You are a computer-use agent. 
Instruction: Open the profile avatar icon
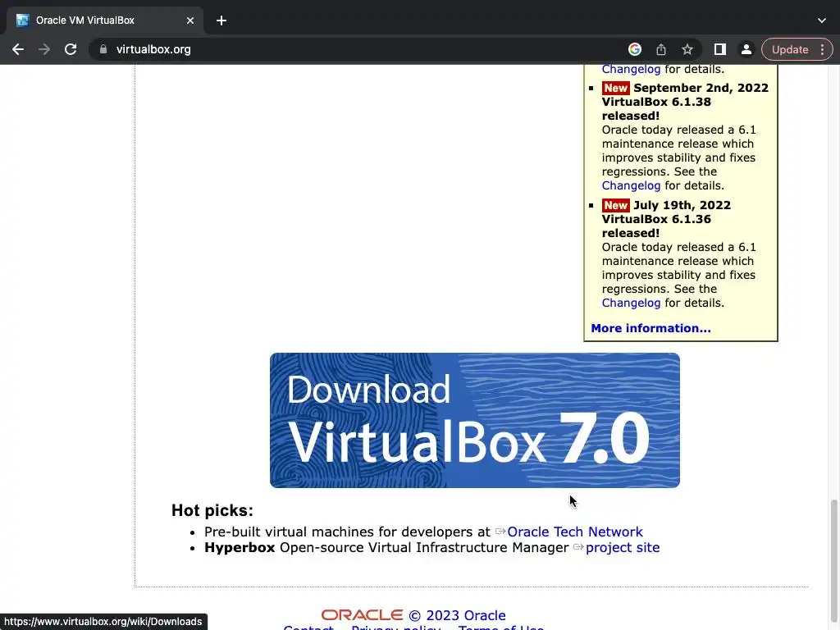tap(746, 49)
